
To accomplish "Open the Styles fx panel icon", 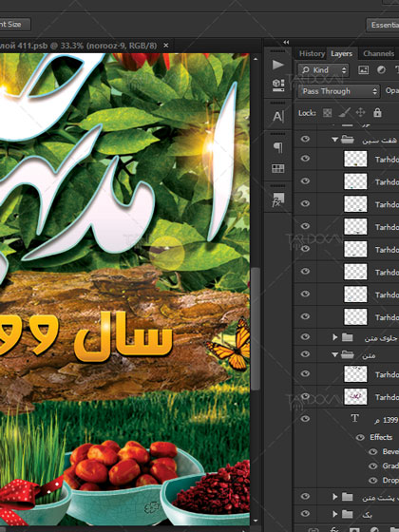I will [x=277, y=199].
